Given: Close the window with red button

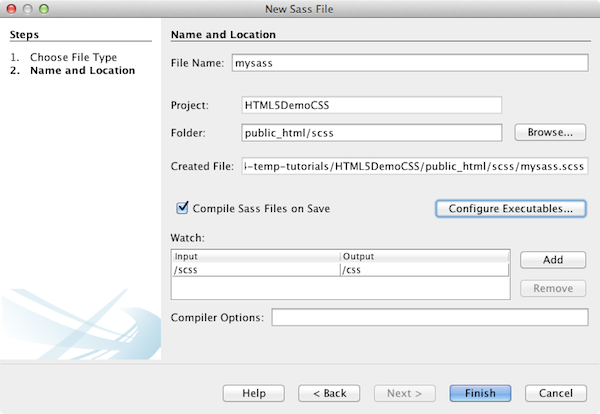Looking at the screenshot, I should click(x=12, y=9).
